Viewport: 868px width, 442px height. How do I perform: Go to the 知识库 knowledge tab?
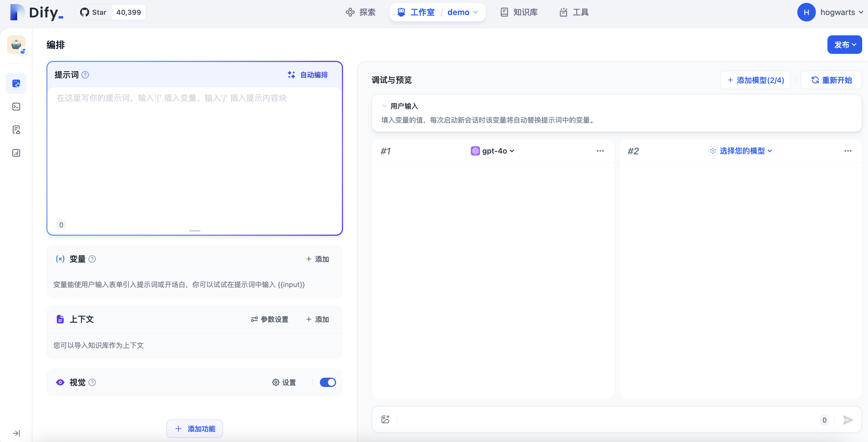(519, 12)
